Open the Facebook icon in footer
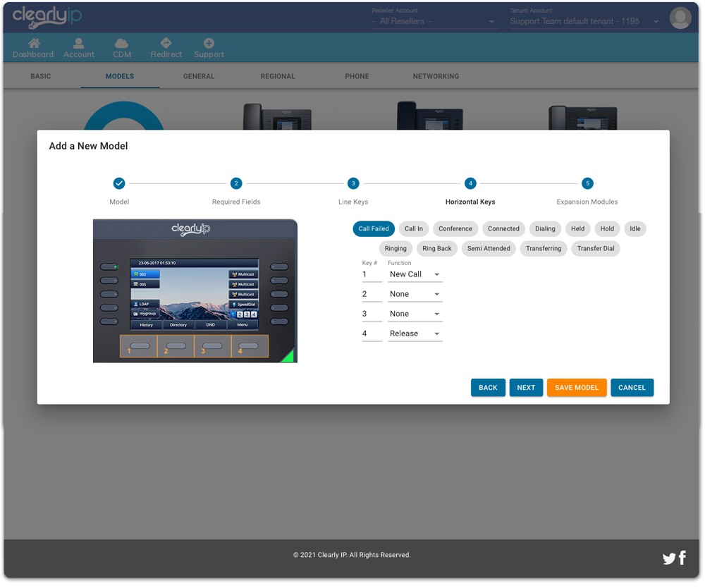Image resolution: width=705 pixels, height=588 pixels. 682,558
